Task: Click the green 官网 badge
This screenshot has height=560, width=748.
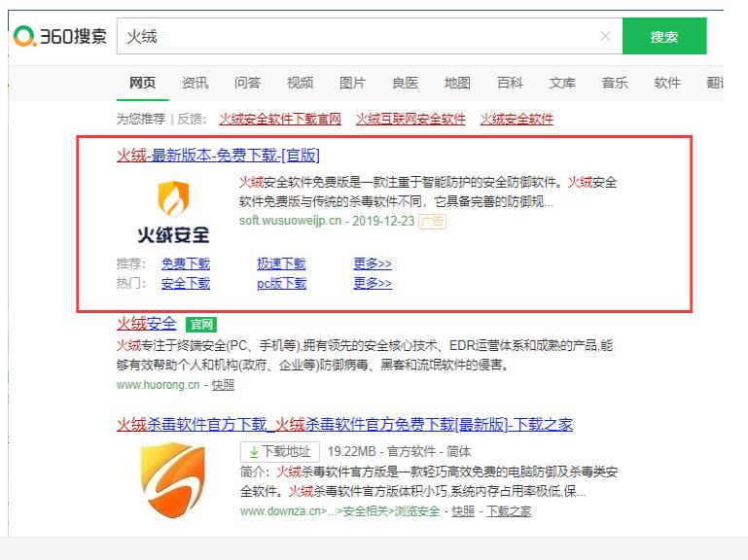Action: 201,325
